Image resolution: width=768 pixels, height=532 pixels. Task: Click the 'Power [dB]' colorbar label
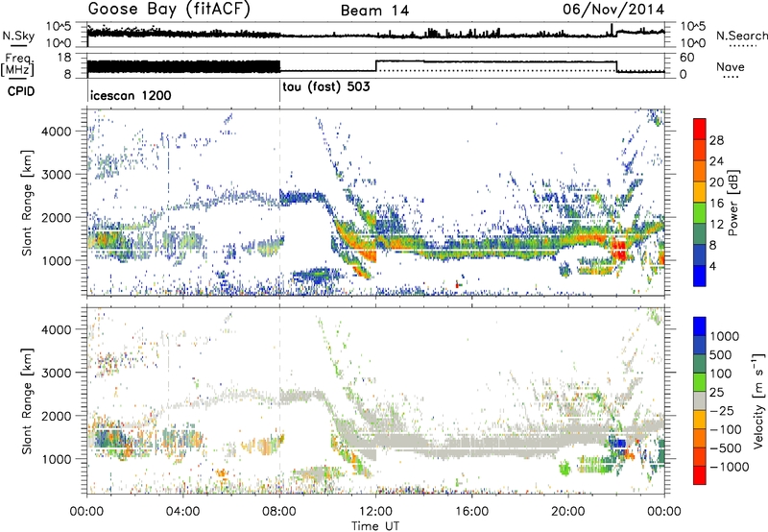(x=732, y=203)
